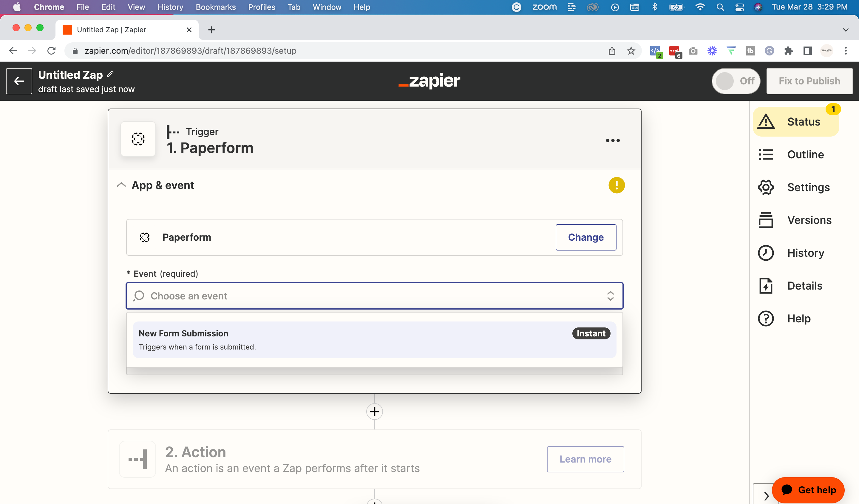Click the address bar URL

click(191, 51)
